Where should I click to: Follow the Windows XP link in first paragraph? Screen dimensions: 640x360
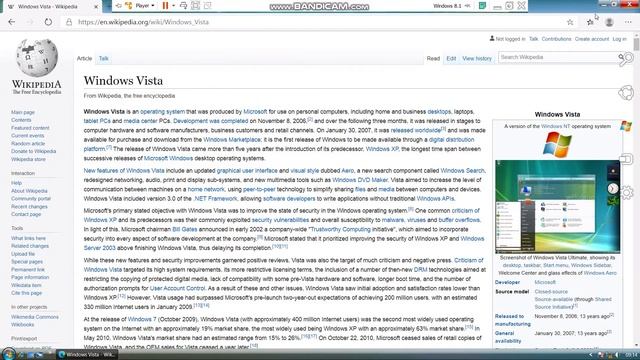(382, 149)
